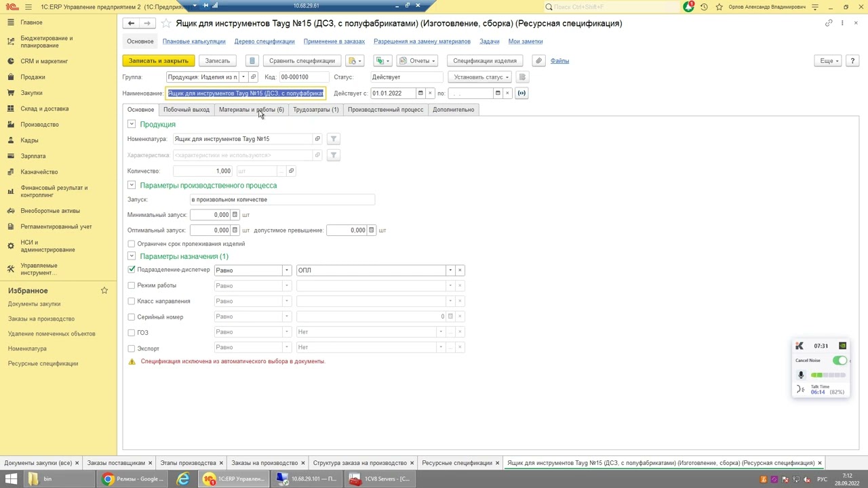Click star icon beside Избранное heading
The height and width of the screenshot is (488, 868).
(104, 291)
